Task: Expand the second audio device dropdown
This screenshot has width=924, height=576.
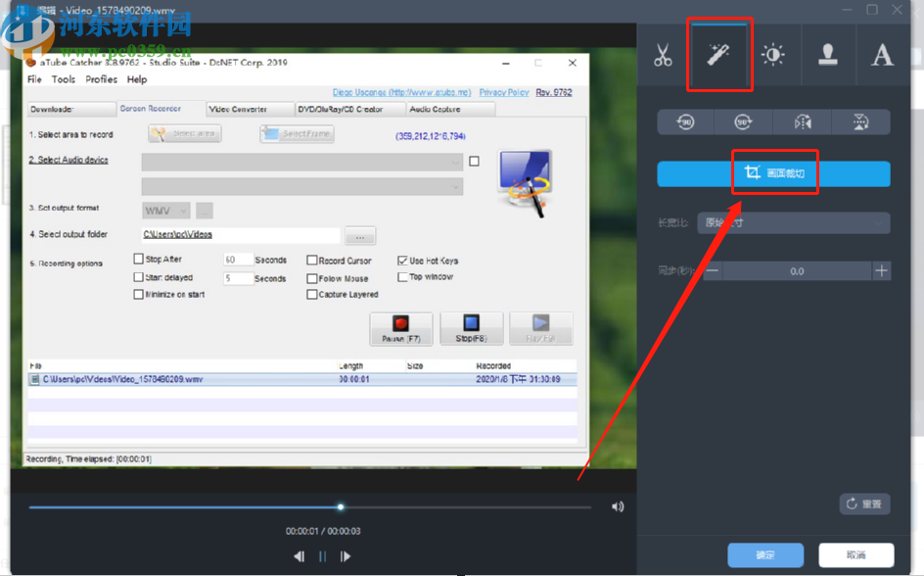Action: point(301,186)
